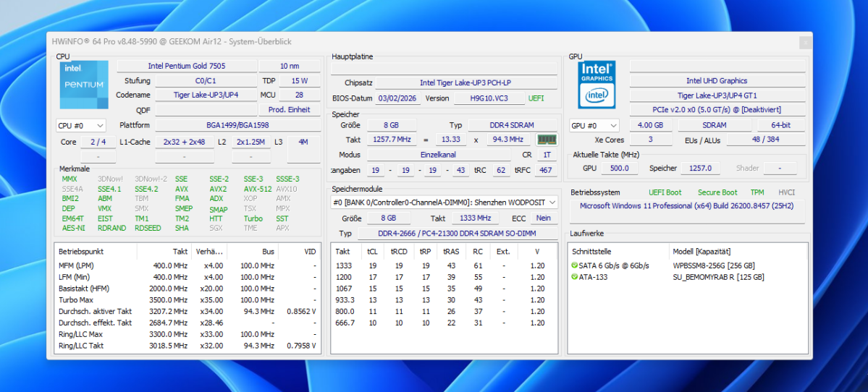Click the L3 cache 4M field

[x=303, y=142]
